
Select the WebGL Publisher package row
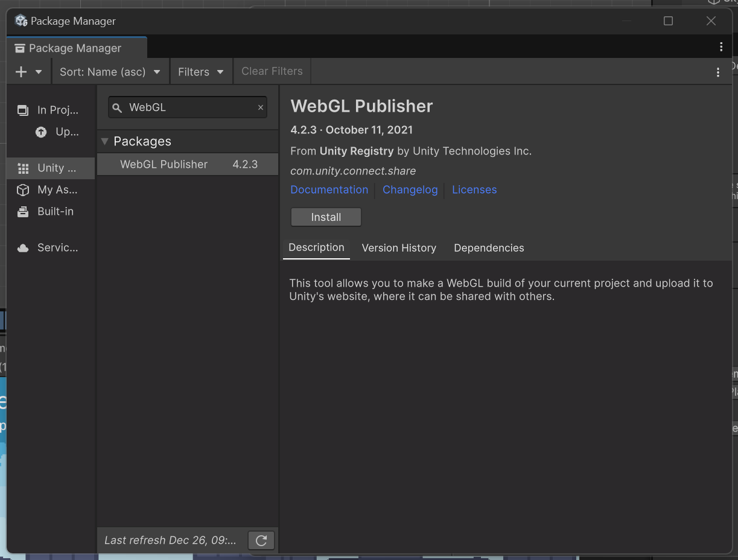tap(188, 164)
